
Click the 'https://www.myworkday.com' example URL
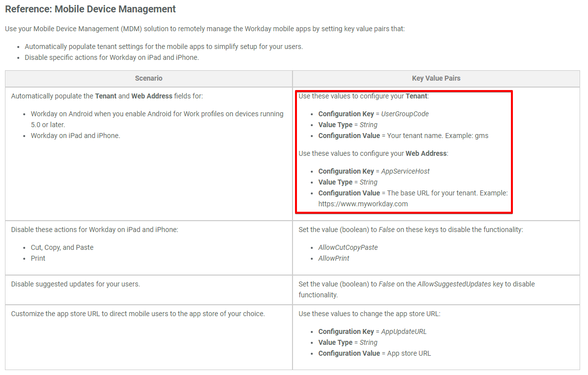[x=363, y=204]
